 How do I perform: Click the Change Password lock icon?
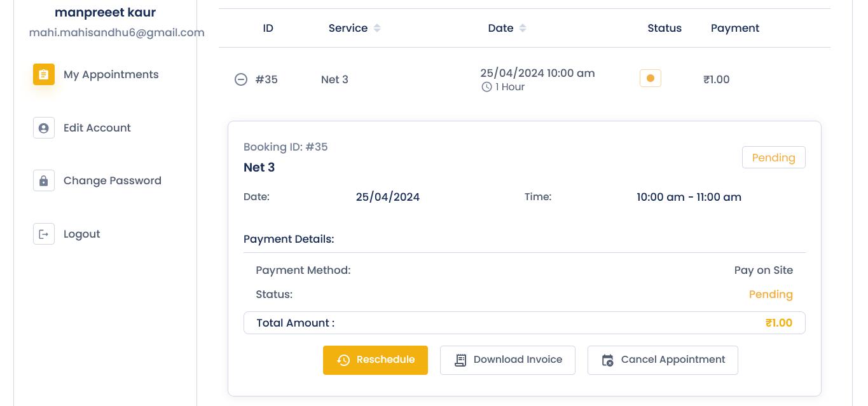44,180
